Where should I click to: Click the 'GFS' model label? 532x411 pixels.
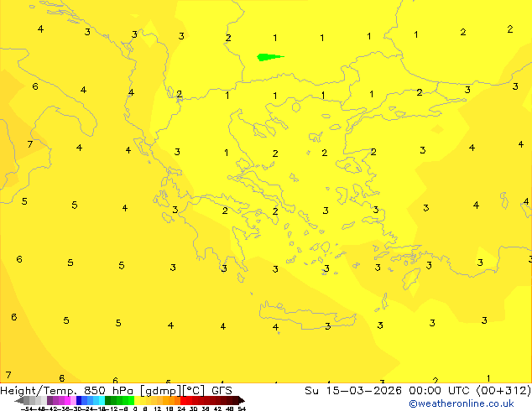pos(222,391)
